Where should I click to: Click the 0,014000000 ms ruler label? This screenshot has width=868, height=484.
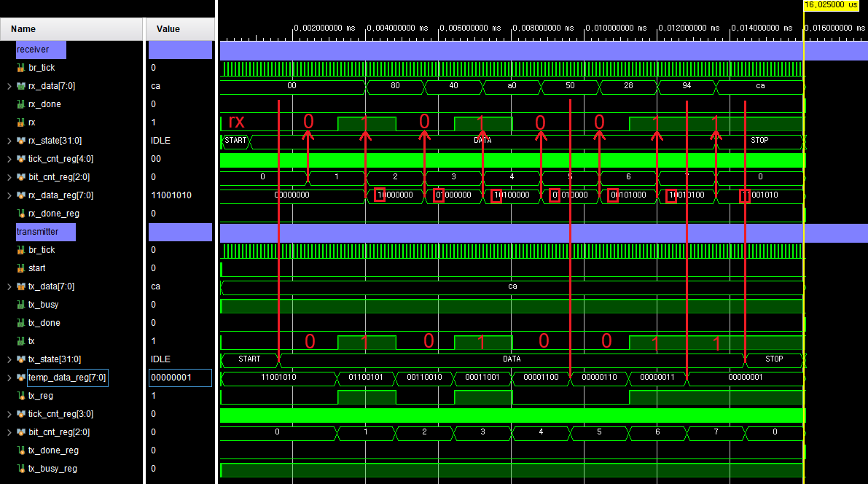coord(762,28)
